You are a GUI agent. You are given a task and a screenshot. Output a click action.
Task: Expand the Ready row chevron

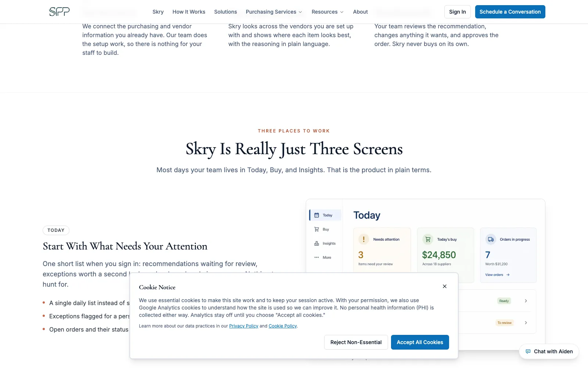tap(526, 301)
